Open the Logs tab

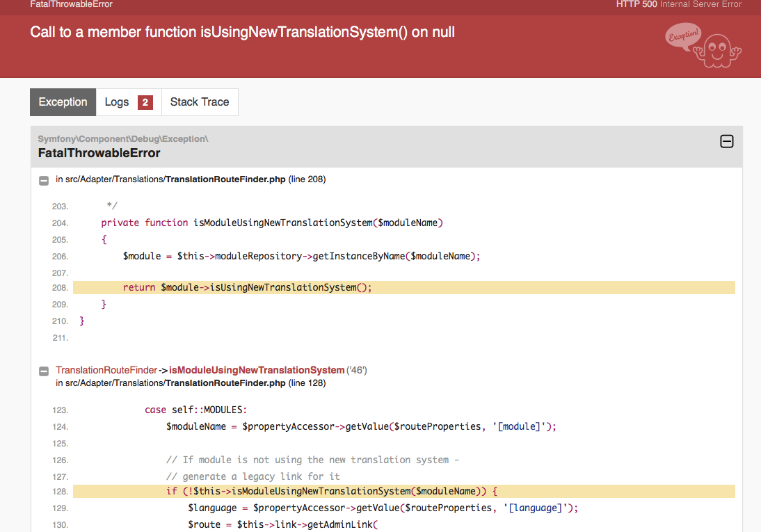129,102
